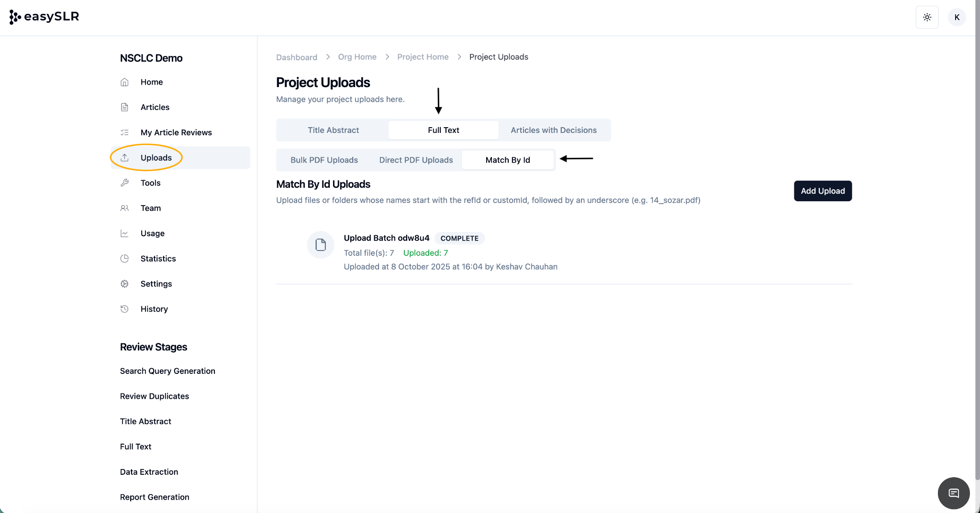Click the Team people icon
Image resolution: width=980 pixels, height=513 pixels.
[124, 208]
